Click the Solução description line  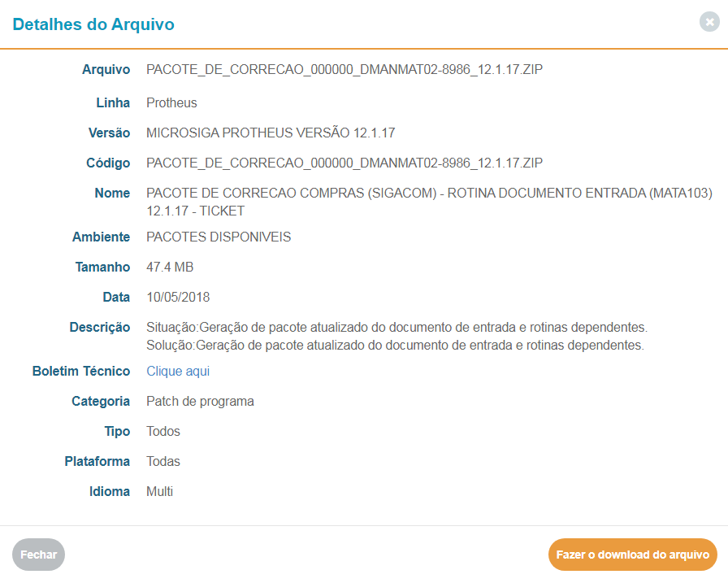(395, 345)
